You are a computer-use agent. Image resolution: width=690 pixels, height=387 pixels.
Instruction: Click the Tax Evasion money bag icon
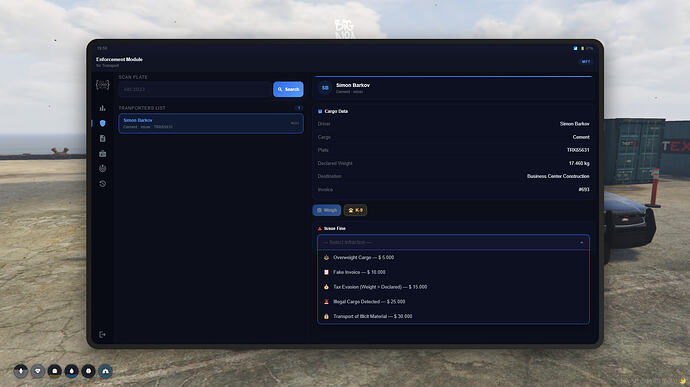(326, 287)
